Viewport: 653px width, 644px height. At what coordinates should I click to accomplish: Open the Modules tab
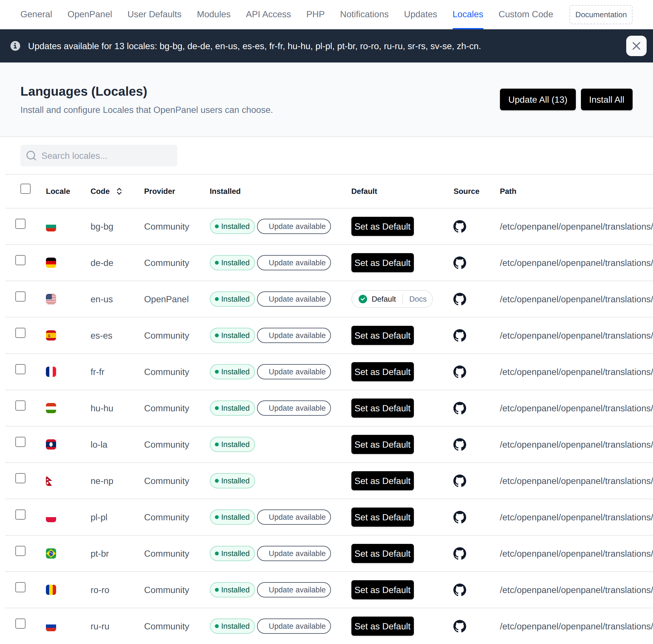[213, 14]
